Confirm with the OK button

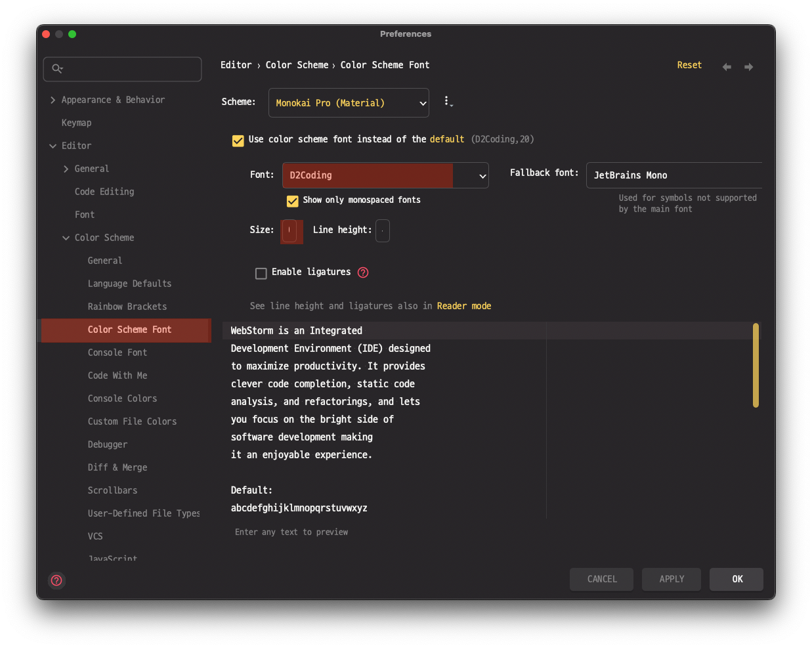(x=737, y=579)
